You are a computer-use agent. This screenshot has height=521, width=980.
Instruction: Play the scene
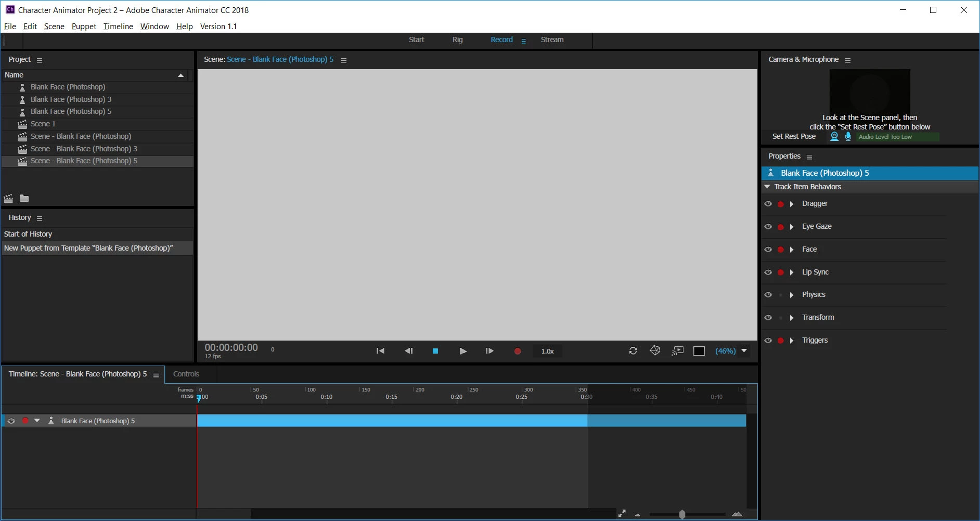click(x=463, y=351)
